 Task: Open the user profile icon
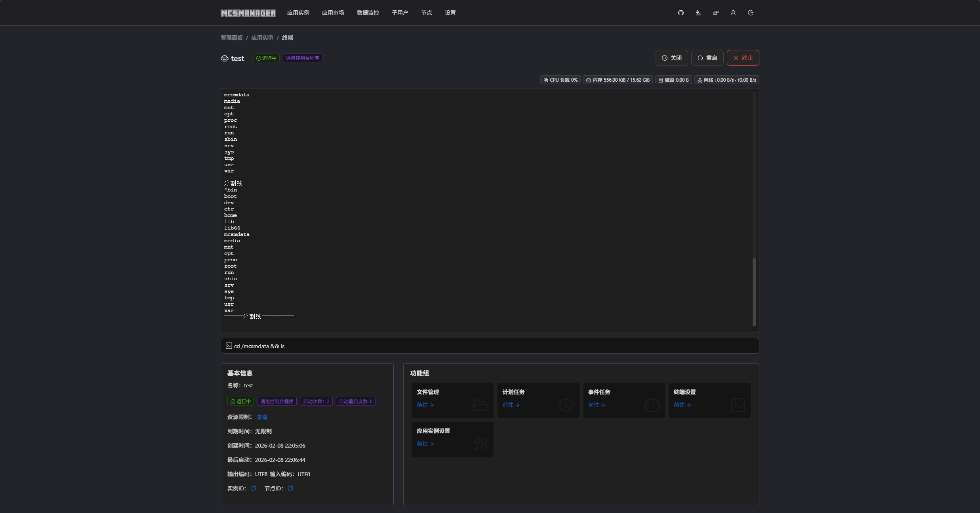click(733, 13)
